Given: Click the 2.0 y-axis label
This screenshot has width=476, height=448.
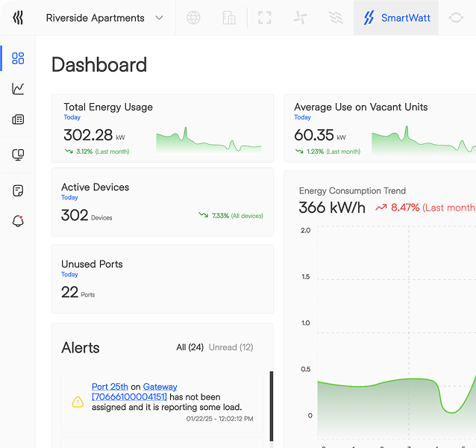Looking at the screenshot, I should (x=305, y=231).
